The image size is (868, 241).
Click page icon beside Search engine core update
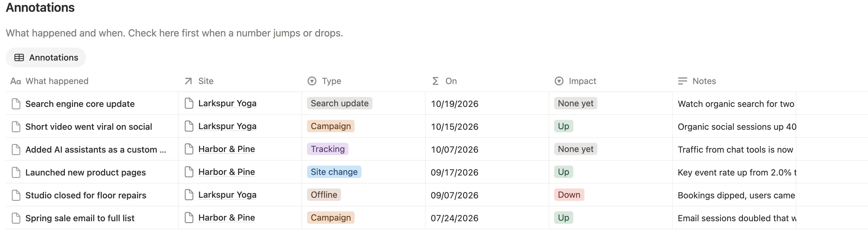[16, 104]
